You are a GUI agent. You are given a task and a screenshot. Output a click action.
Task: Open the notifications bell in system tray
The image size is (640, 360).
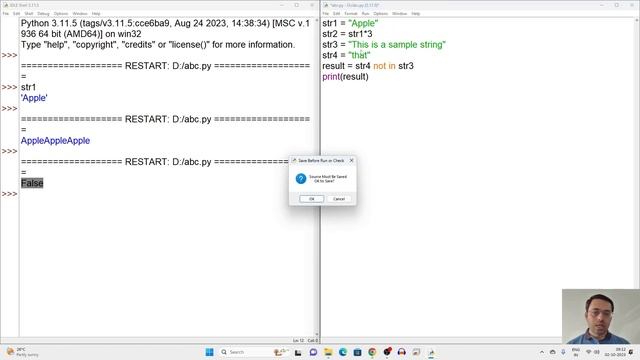tap(631, 352)
